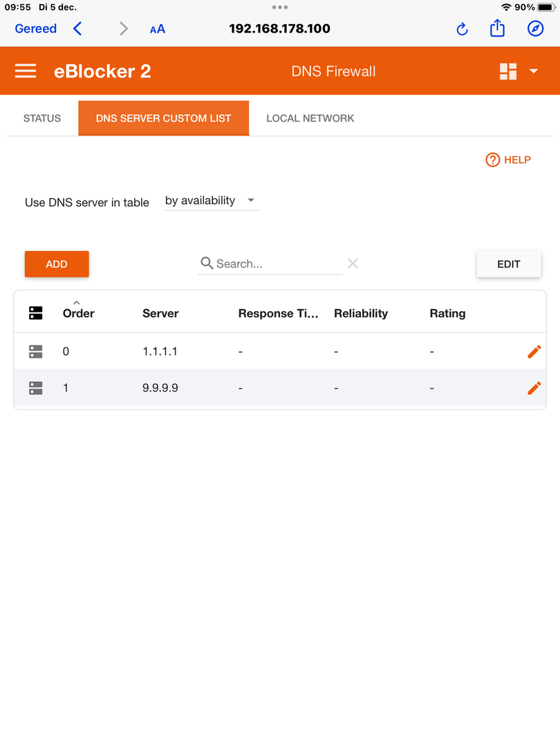Switch to the STATUS tab
Image resolution: width=560 pixels, height=747 pixels.
click(42, 118)
